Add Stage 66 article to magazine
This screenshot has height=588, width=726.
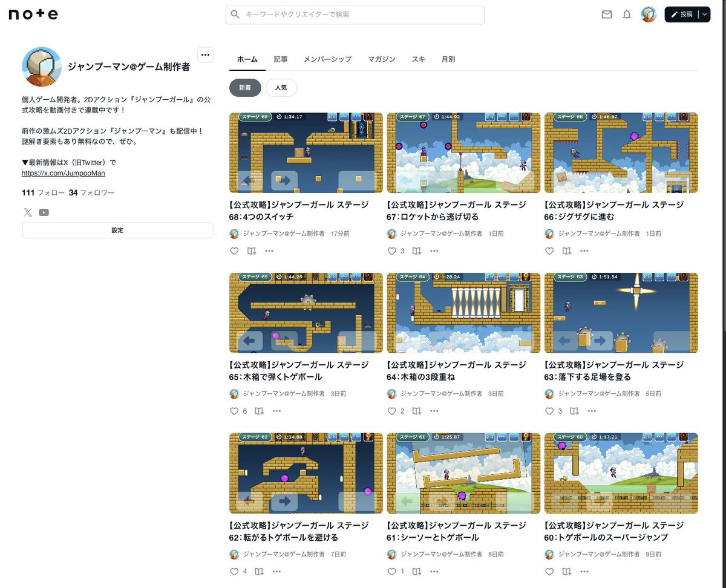pyautogui.click(x=567, y=251)
